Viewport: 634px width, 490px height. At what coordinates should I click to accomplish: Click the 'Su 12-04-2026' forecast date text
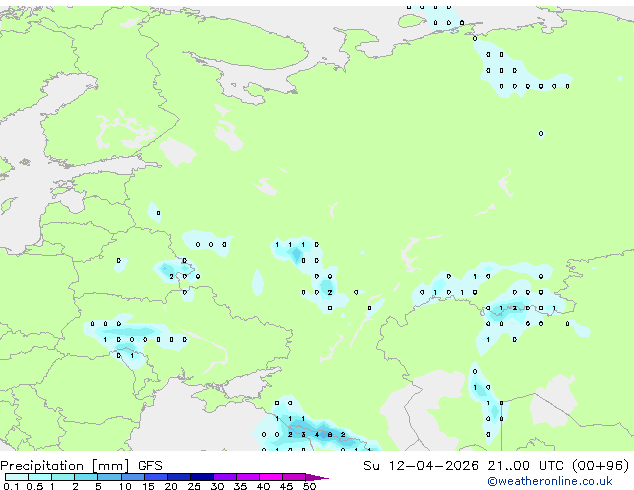421,466
